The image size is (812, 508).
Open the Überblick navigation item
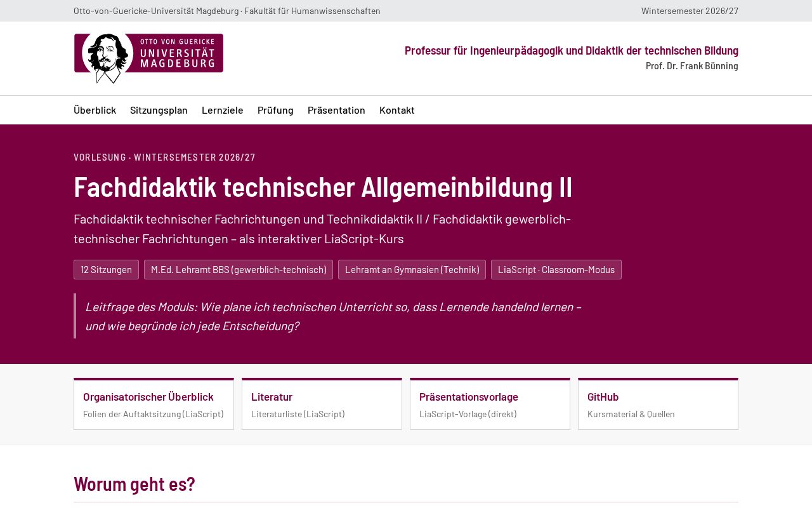click(95, 110)
